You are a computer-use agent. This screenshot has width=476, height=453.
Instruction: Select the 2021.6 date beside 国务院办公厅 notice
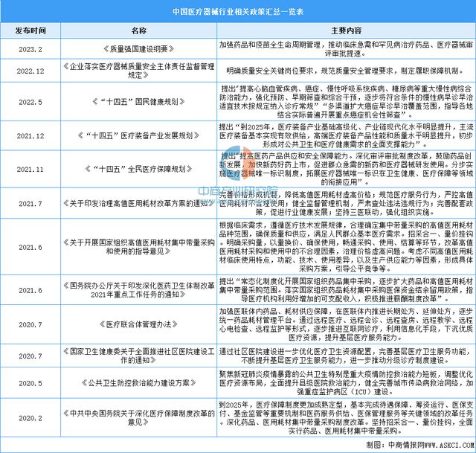click(x=30, y=290)
